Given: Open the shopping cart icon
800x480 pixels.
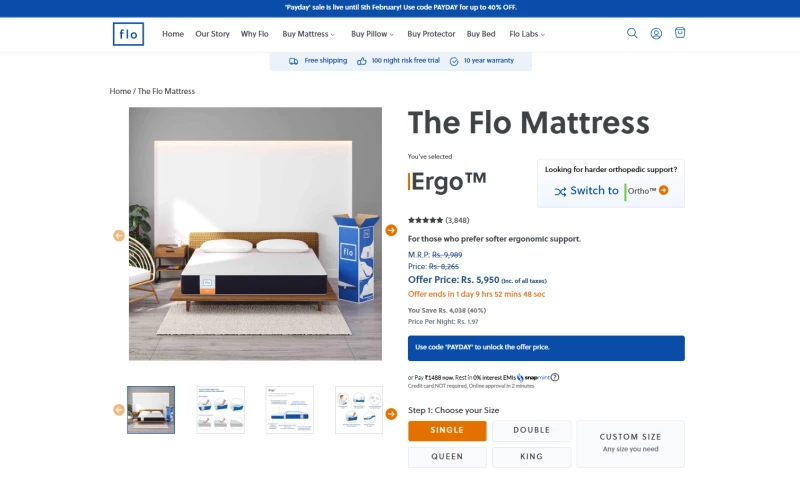Looking at the screenshot, I should coord(680,33).
